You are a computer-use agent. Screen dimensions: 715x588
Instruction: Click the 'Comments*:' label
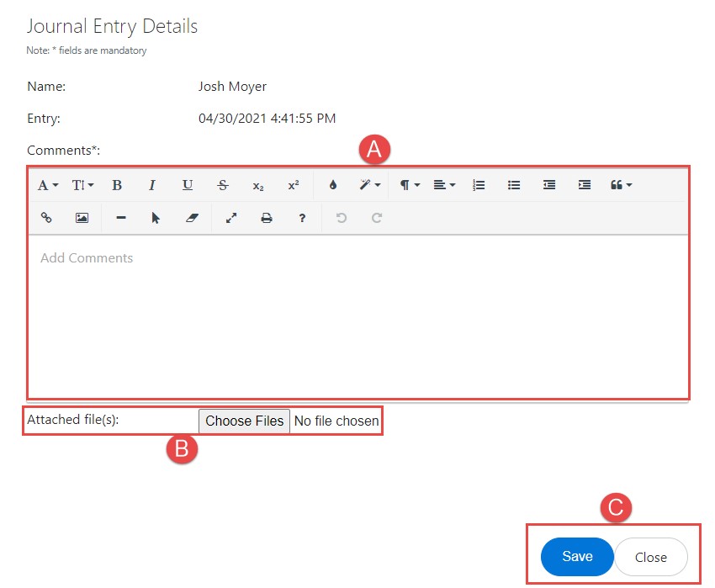coord(63,151)
